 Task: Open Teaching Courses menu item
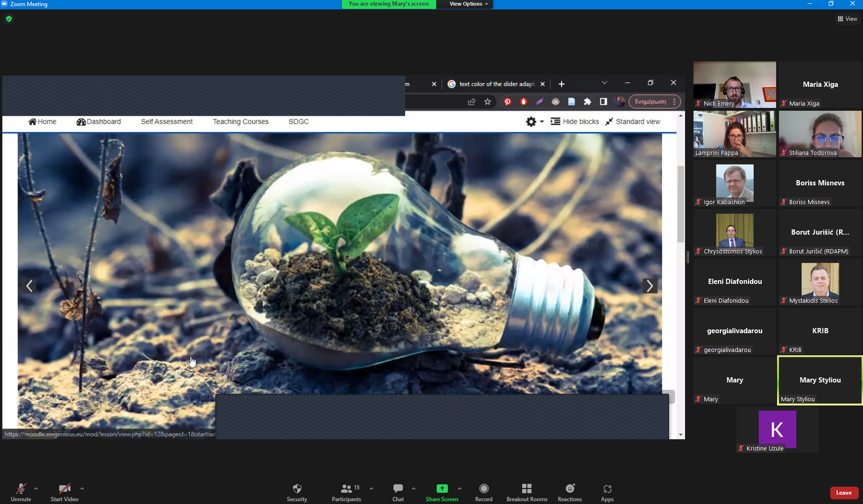240,122
